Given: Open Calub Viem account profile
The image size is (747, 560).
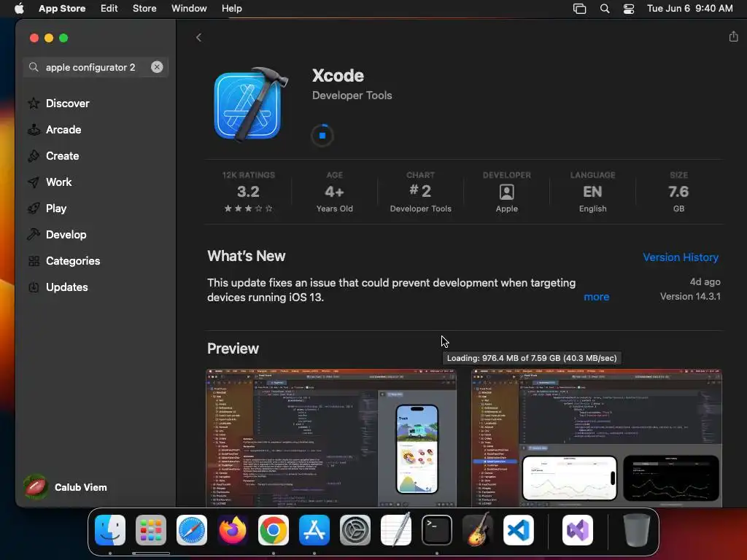Looking at the screenshot, I should click(65, 487).
